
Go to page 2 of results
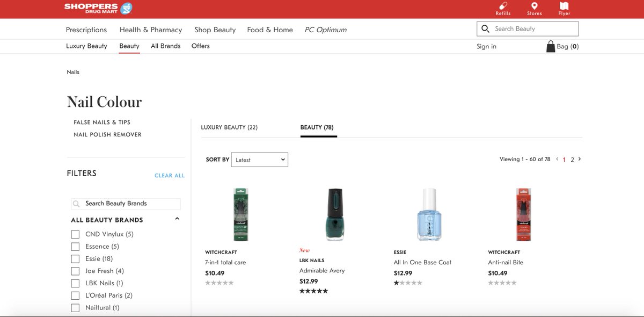click(573, 160)
